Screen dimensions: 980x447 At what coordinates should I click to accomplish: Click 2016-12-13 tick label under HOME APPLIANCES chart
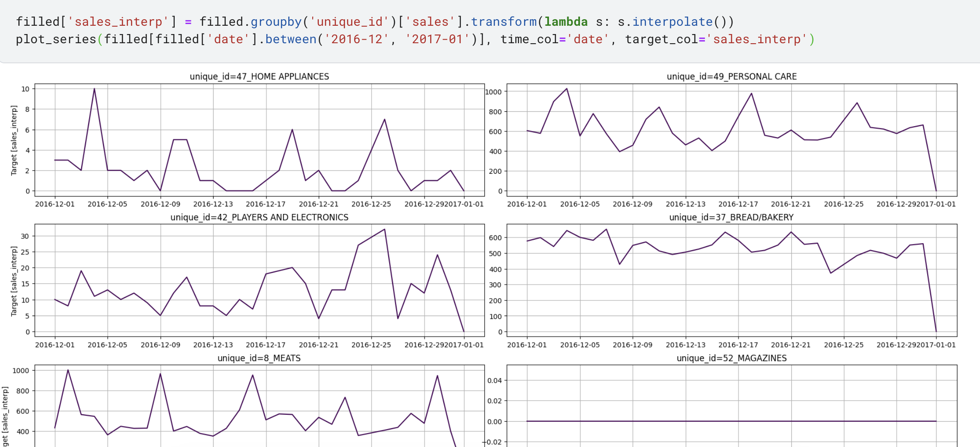pyautogui.click(x=213, y=204)
